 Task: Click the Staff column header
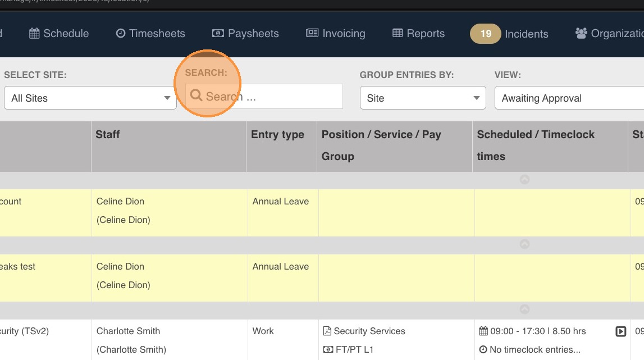[108, 135]
